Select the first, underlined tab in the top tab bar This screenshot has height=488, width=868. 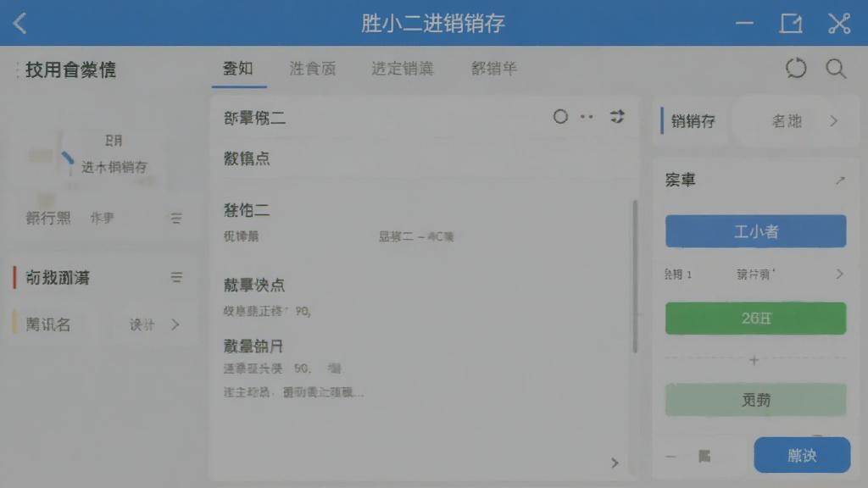[238, 69]
